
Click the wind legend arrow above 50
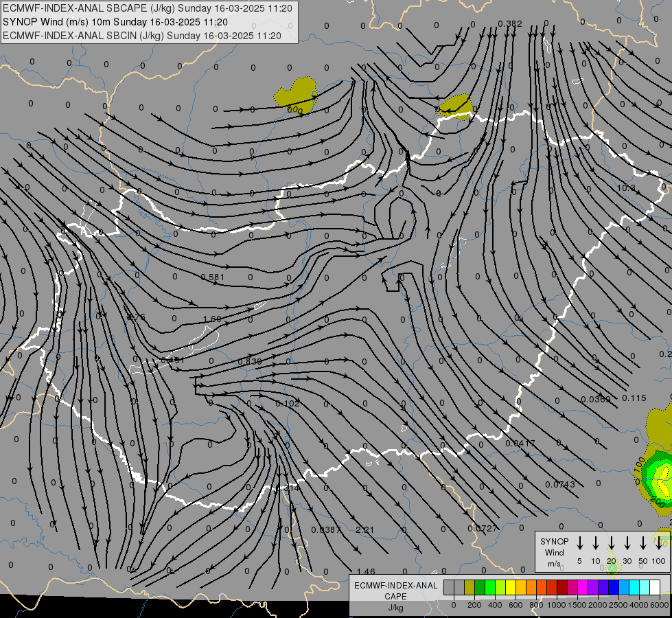[x=643, y=542]
